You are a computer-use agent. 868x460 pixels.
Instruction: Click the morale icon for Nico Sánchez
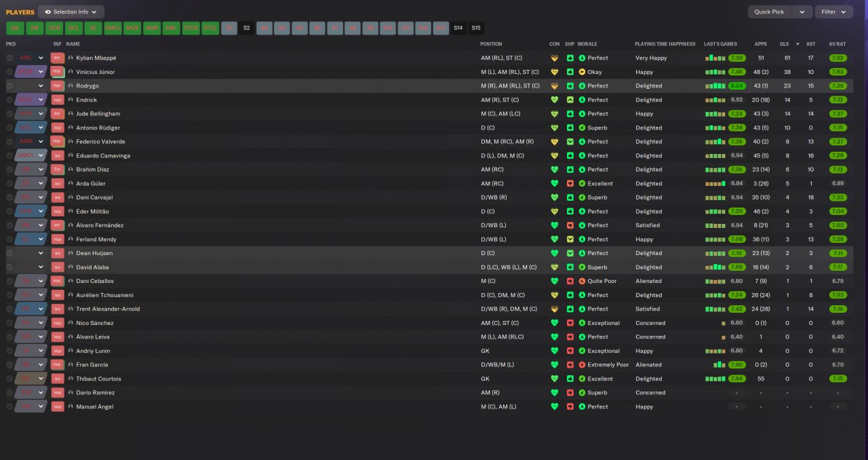[582, 323]
